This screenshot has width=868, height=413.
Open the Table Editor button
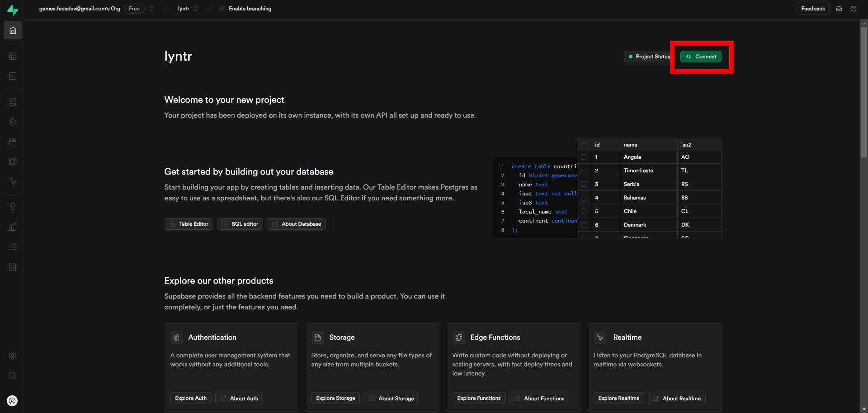pyautogui.click(x=189, y=224)
